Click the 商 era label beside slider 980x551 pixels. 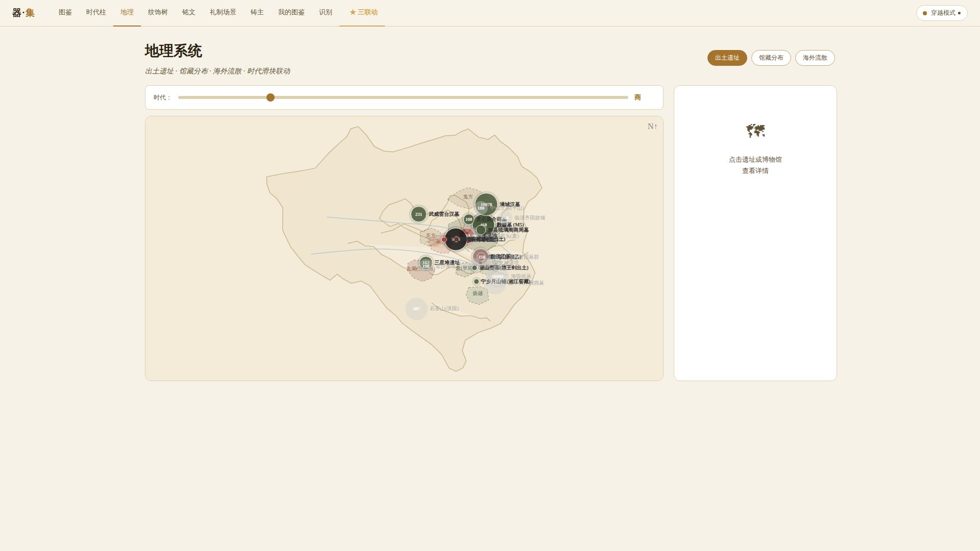point(638,97)
